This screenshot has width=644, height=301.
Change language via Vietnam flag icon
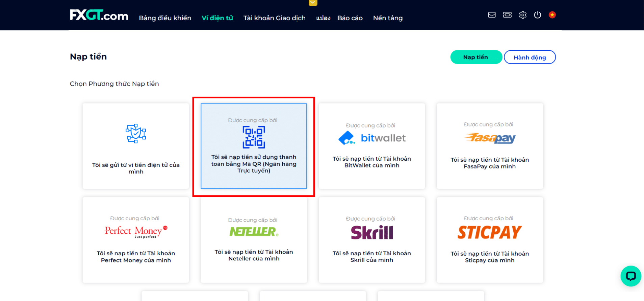(552, 15)
